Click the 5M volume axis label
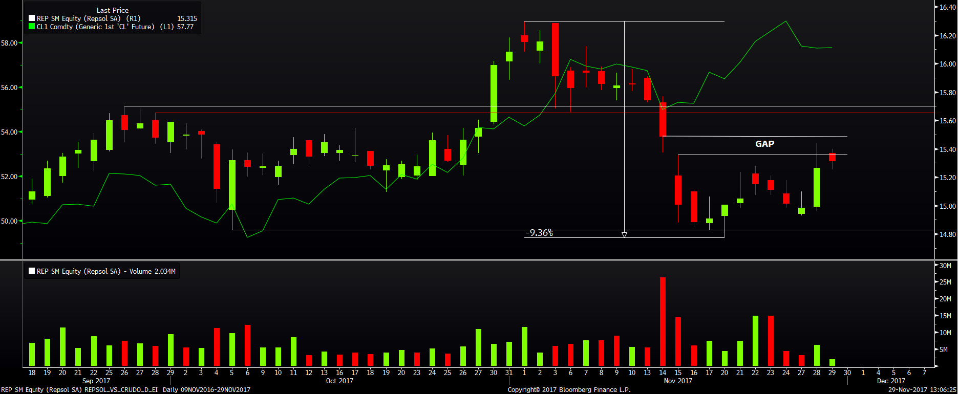This screenshot has width=980, height=394. pyautogui.click(x=944, y=349)
